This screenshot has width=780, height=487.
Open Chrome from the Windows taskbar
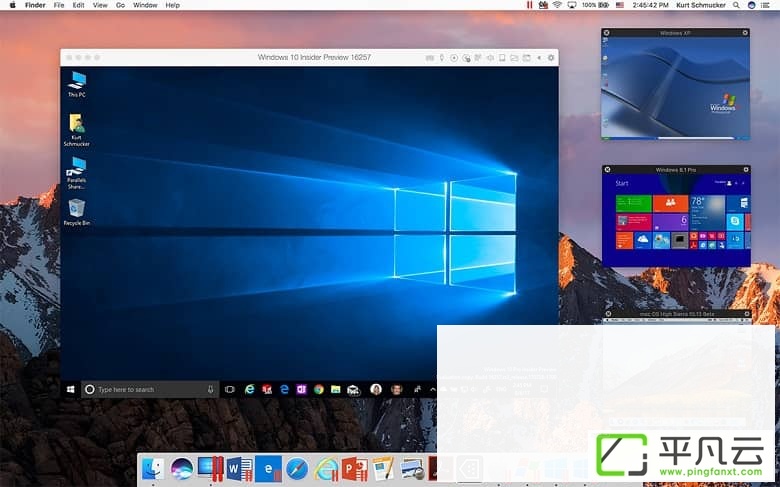318,390
